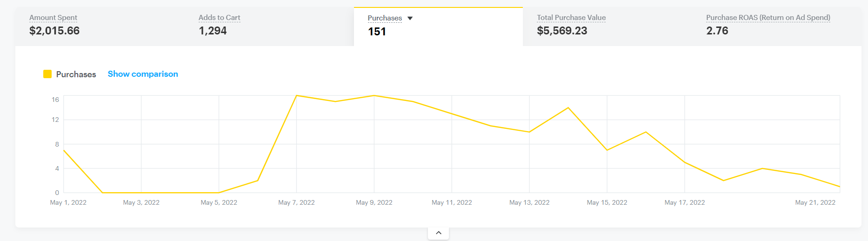
Task: Open the Total Purchase Value tab
Action: pyautogui.click(x=571, y=18)
